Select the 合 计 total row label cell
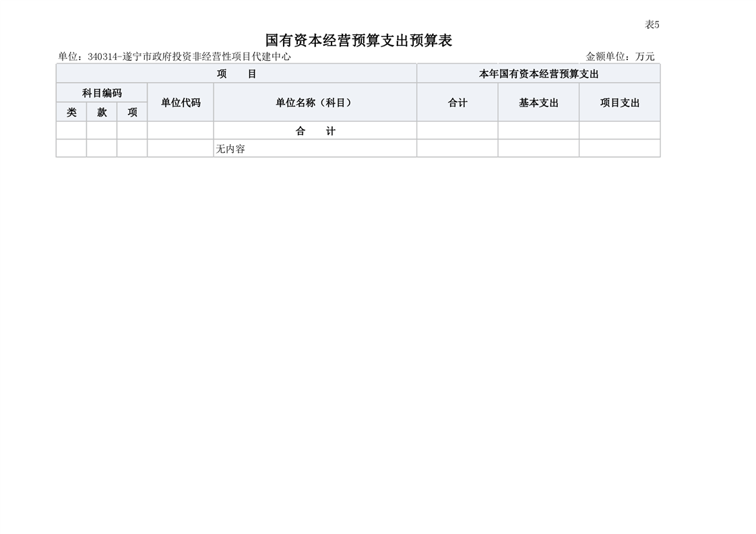 (x=315, y=131)
